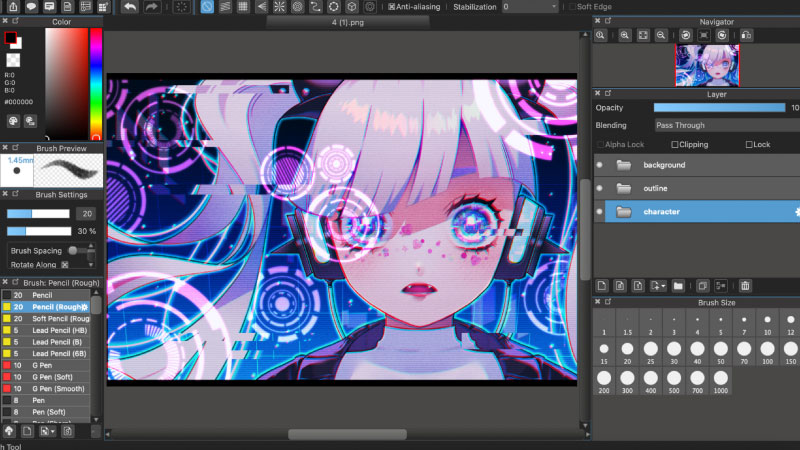Zoom in using the Navigator magnifier
This screenshot has height=450, width=800.
pos(624,35)
